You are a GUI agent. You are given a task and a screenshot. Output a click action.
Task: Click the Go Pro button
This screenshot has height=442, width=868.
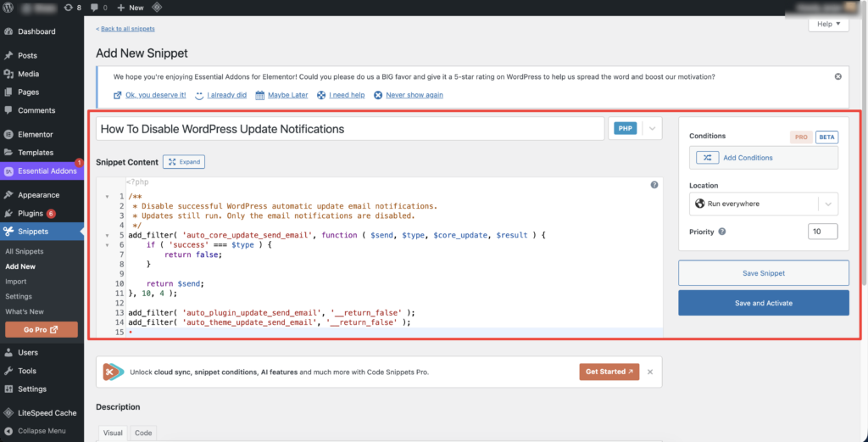coord(42,329)
